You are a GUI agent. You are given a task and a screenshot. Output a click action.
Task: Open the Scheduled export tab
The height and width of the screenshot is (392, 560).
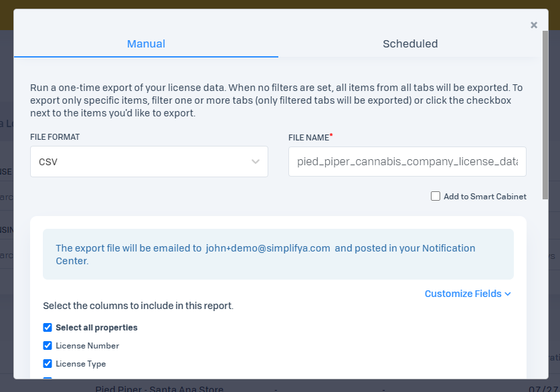410,44
